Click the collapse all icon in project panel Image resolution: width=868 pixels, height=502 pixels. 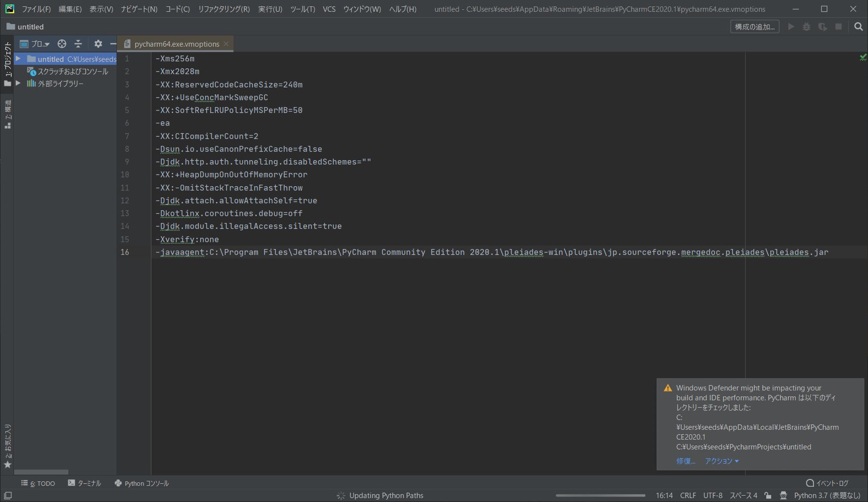tap(78, 44)
